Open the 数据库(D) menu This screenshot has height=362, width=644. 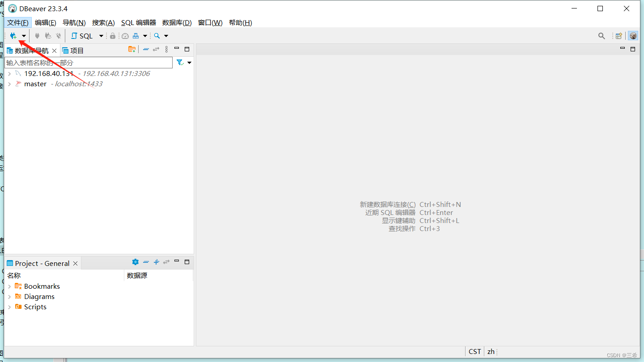pos(177,22)
